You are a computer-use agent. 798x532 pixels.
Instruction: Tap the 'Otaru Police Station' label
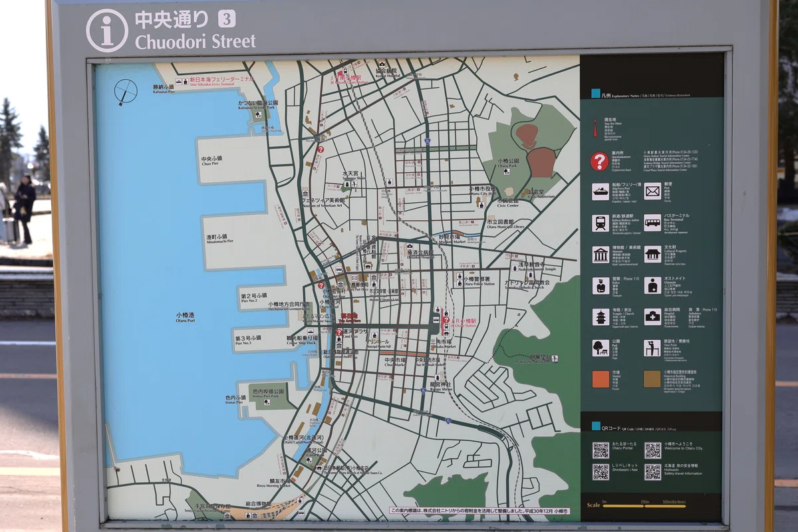coord(479,284)
